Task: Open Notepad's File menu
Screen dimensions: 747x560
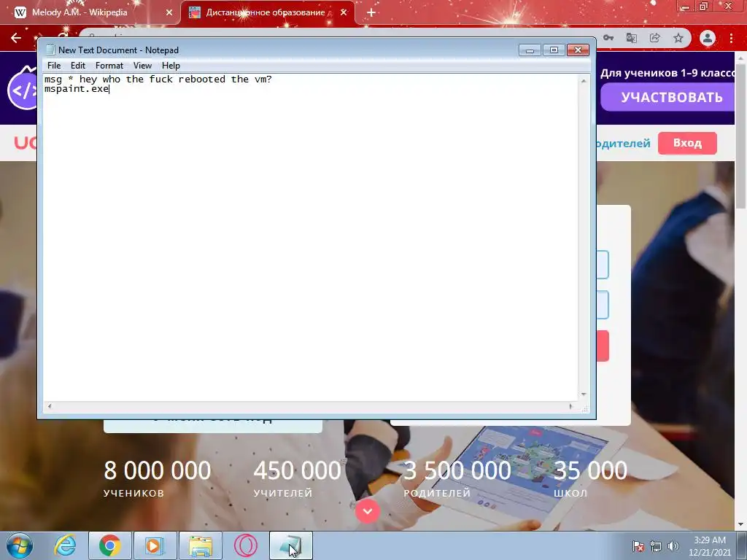Action: pyautogui.click(x=54, y=66)
